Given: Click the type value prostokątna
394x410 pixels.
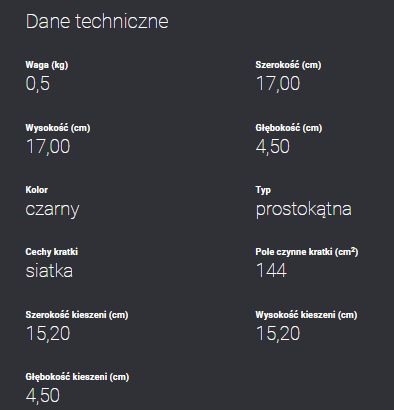Looking at the screenshot, I should click(x=304, y=210).
